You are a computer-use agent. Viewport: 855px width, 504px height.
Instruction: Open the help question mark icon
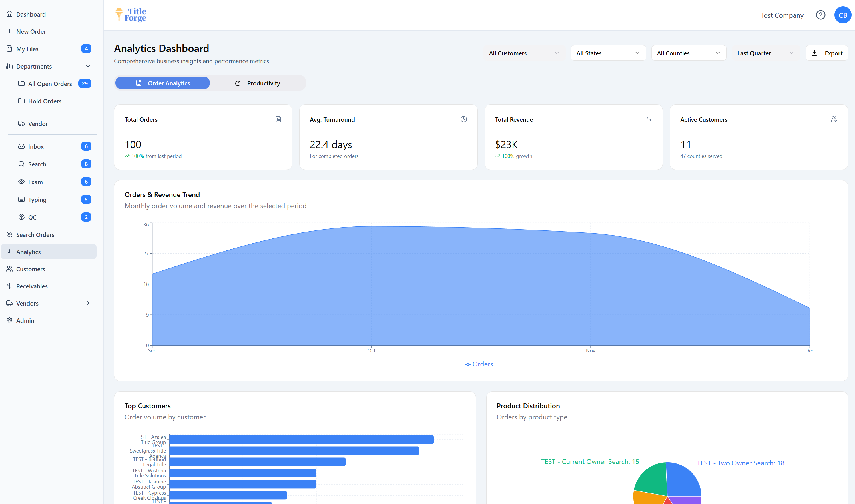tap(820, 15)
